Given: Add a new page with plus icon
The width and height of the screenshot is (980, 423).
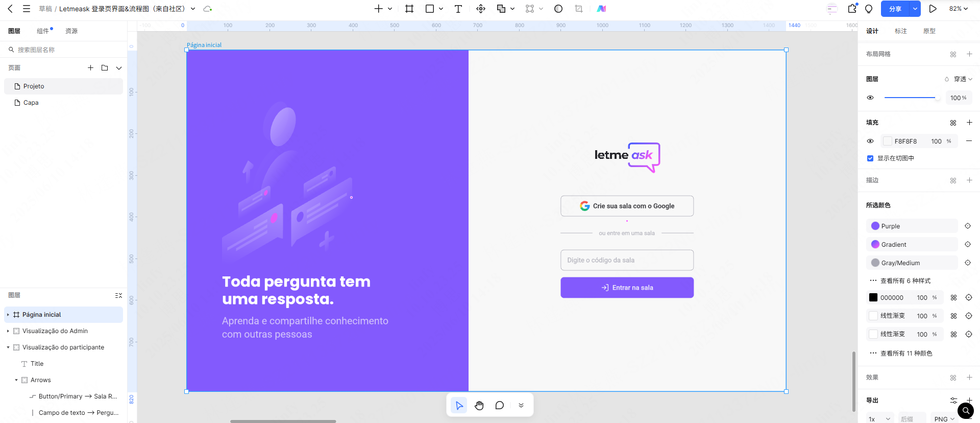Looking at the screenshot, I should pos(90,67).
